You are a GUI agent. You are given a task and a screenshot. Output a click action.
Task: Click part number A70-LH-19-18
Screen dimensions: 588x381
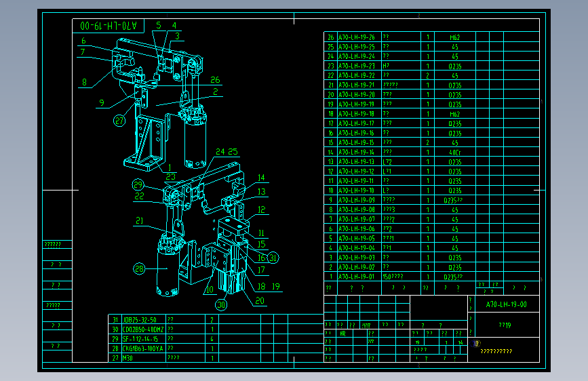tap(356, 114)
